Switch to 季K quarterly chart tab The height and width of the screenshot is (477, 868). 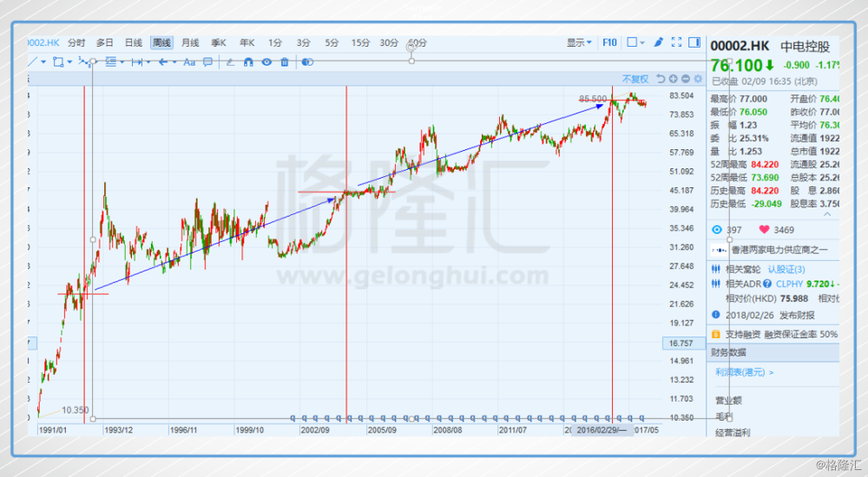(x=219, y=42)
